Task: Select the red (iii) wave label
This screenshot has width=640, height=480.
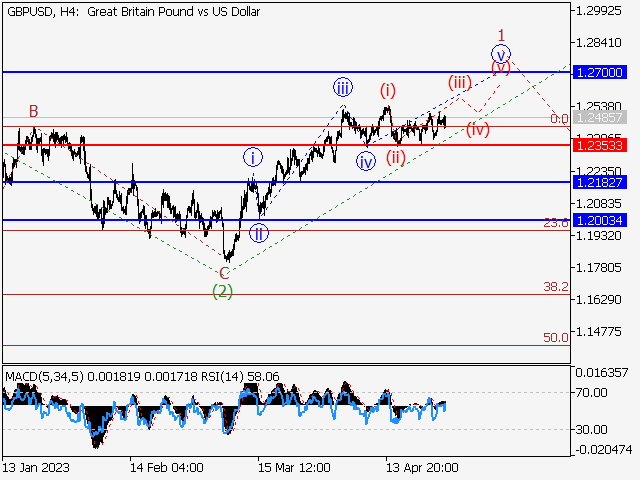Action: coord(459,82)
